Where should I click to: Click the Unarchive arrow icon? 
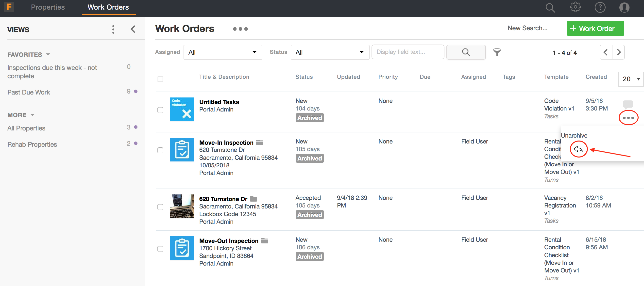pos(578,149)
